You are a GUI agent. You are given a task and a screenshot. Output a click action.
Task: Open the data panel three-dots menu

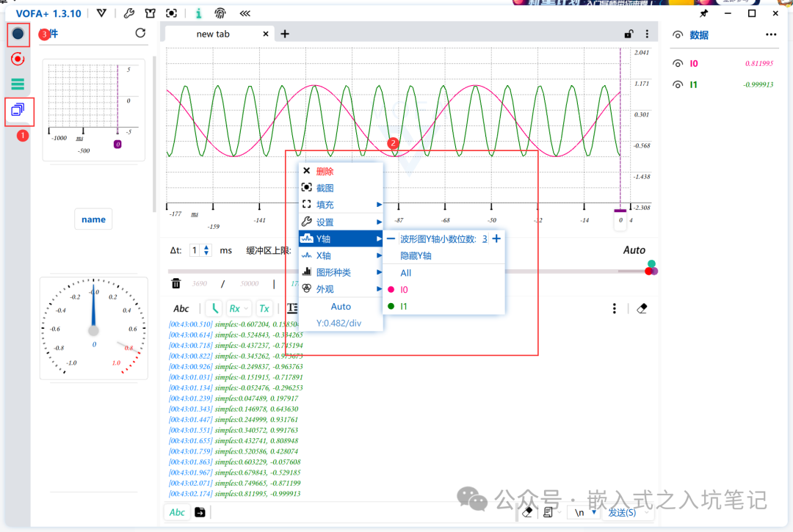(x=771, y=34)
